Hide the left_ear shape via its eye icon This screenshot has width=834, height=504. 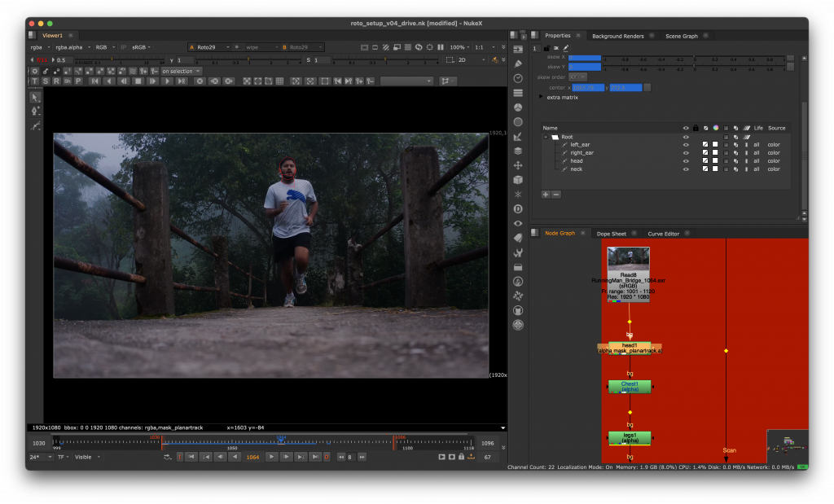click(x=686, y=144)
